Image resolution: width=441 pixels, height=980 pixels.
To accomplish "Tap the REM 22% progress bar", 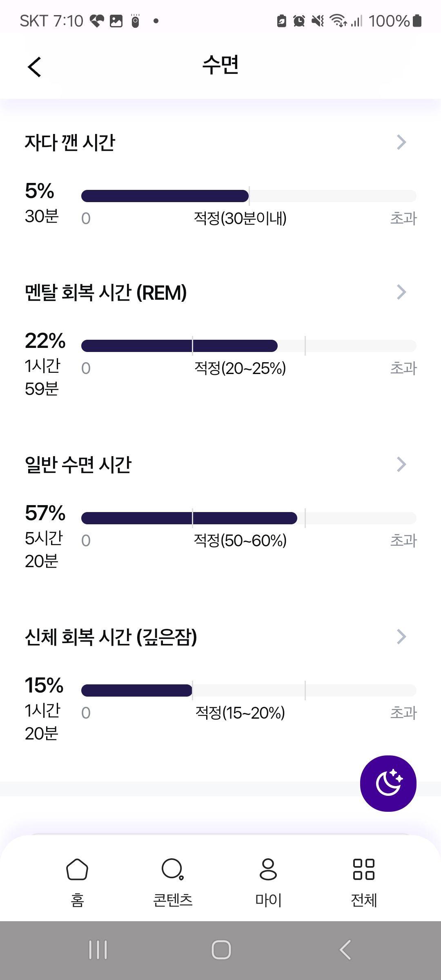I will [249, 346].
